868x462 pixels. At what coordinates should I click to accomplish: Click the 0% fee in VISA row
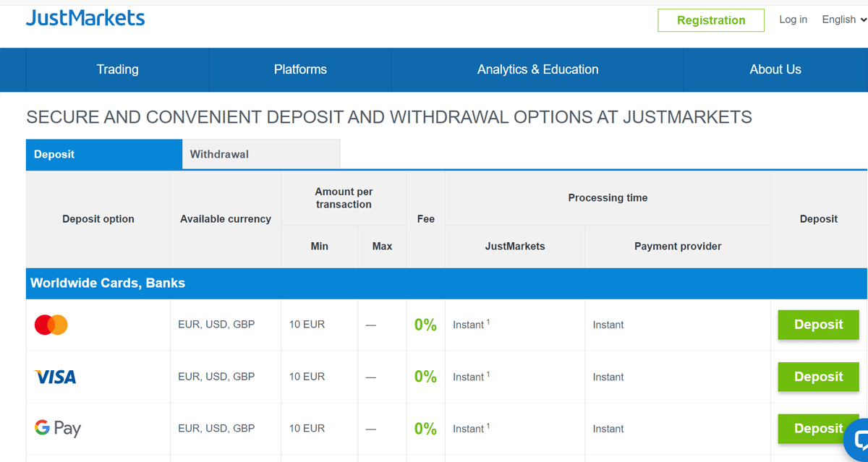[x=425, y=377]
